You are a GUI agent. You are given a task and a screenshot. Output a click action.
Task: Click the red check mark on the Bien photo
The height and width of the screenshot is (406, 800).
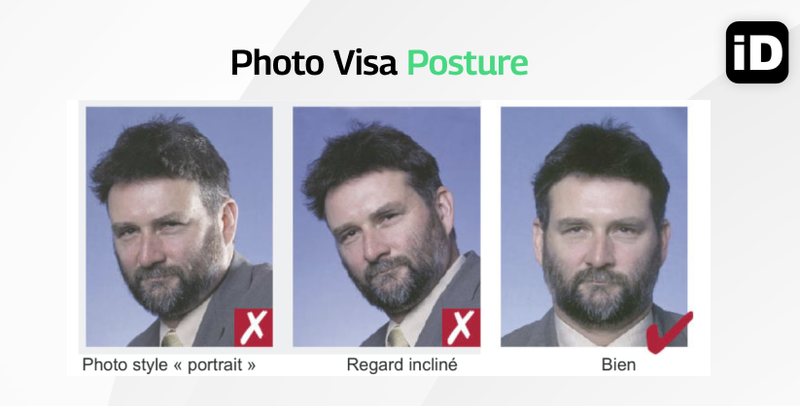point(669,333)
